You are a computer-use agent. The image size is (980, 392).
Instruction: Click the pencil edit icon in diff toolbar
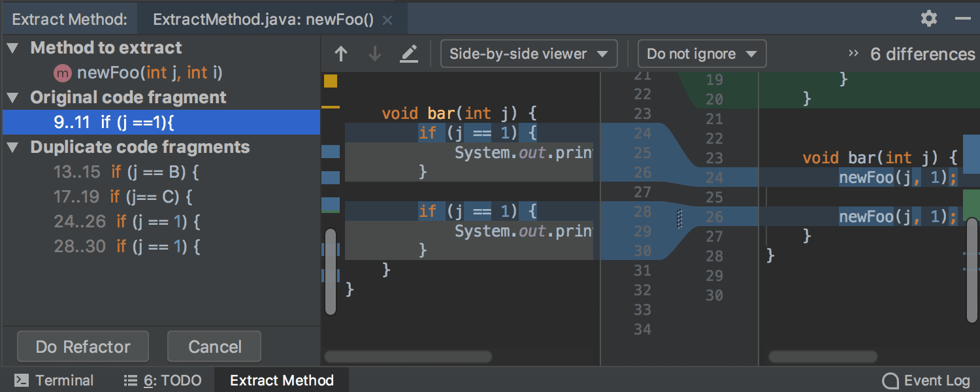[x=409, y=54]
